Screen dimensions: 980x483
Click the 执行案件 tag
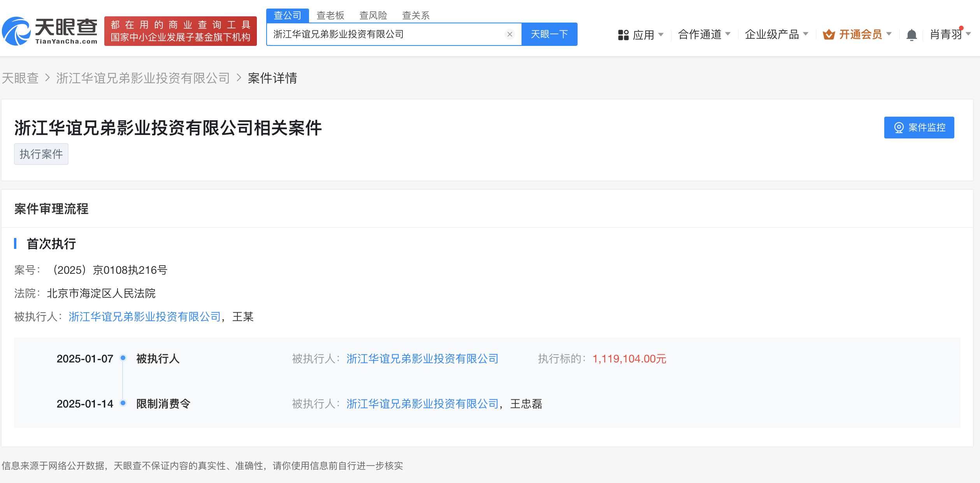41,154
